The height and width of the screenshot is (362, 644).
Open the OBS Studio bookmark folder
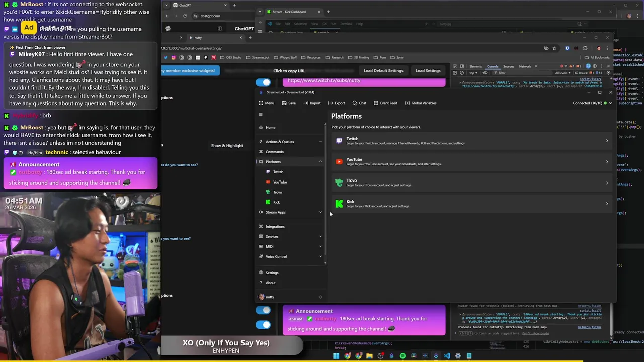point(231,57)
